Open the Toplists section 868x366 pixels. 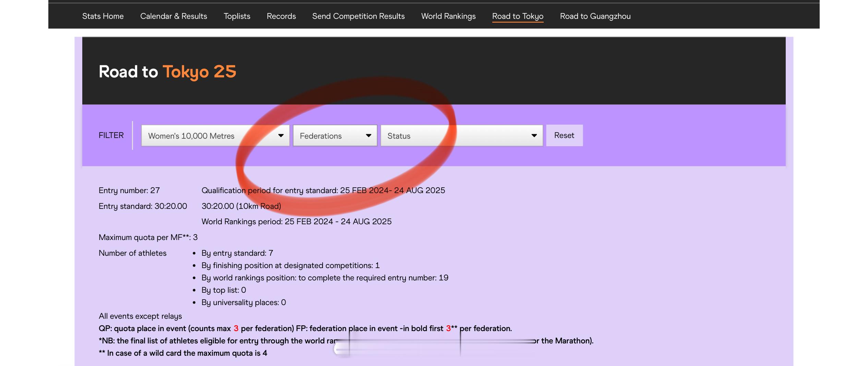237,16
